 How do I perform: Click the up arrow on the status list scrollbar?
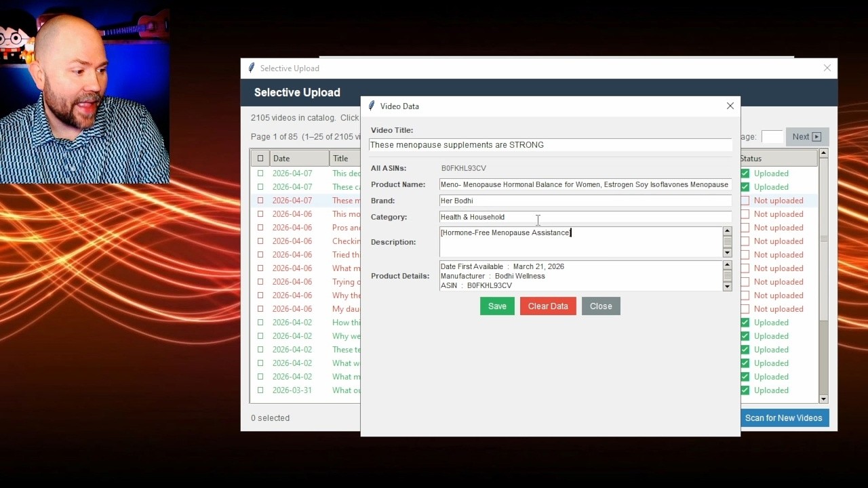823,152
